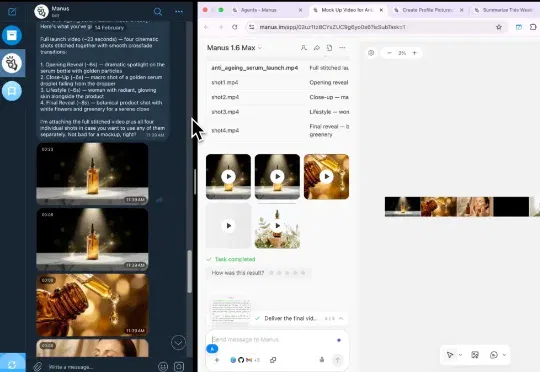Open the emoji picker in the Telegram message bar

[x=163, y=366]
